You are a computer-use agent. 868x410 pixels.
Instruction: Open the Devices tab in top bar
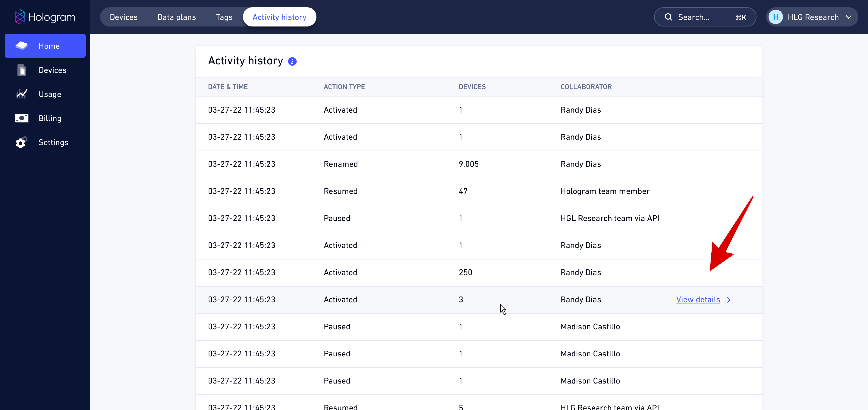point(124,17)
